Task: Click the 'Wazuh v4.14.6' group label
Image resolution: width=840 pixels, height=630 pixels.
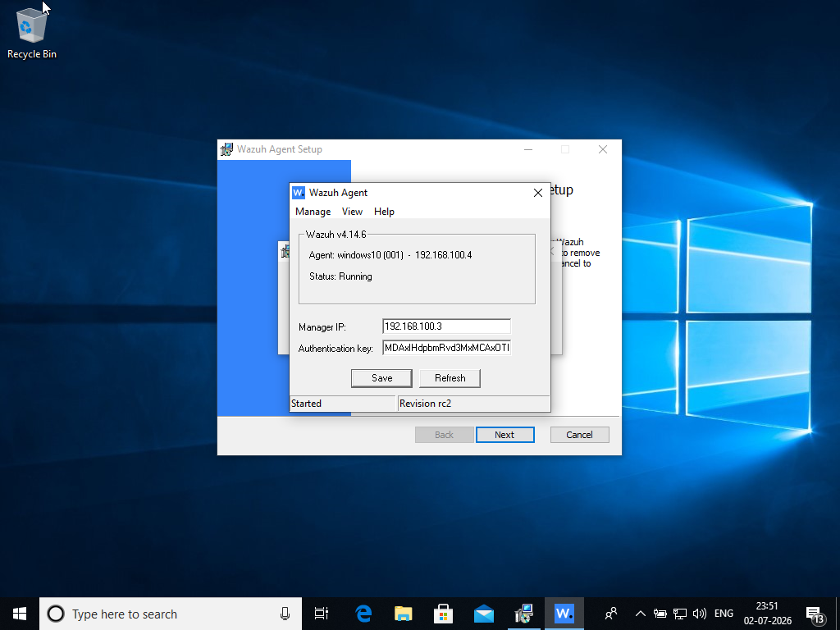Action: coord(336,235)
